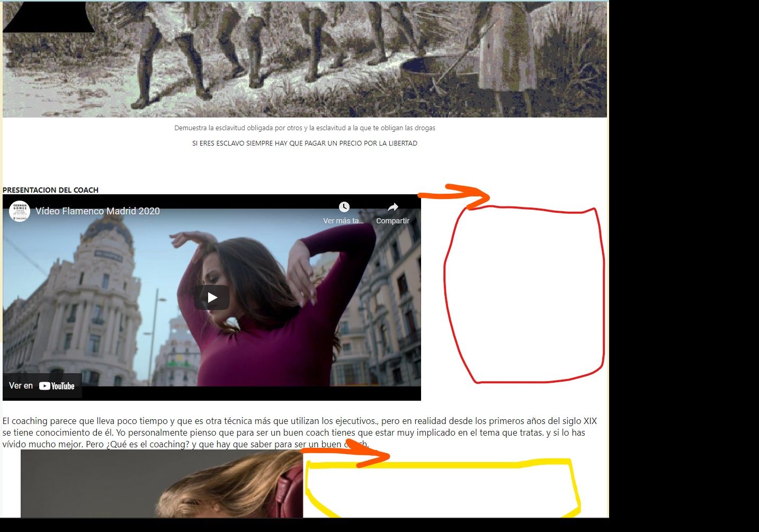759x532 pixels.
Task: Click the paragraph starting "El coaching parece que lleva"
Action: pos(300,432)
